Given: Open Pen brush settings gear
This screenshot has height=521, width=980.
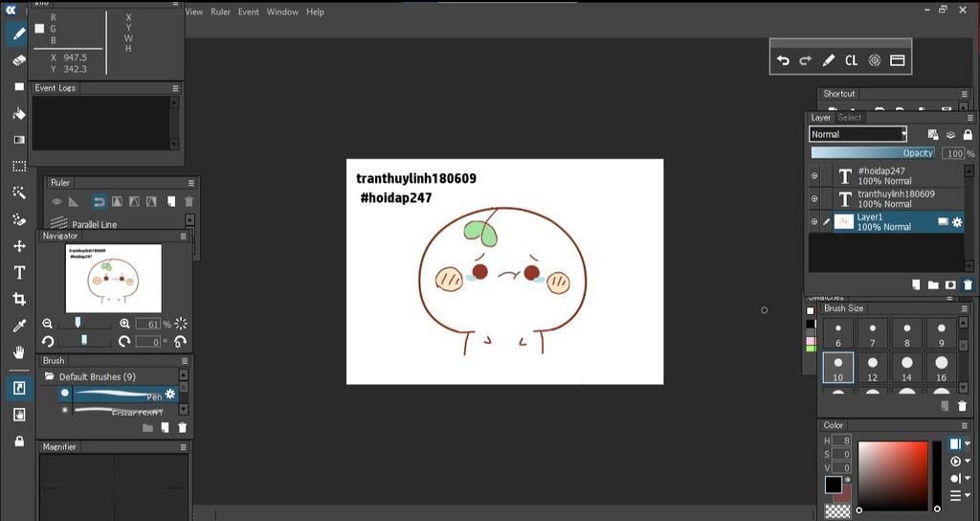Looking at the screenshot, I should [170, 394].
